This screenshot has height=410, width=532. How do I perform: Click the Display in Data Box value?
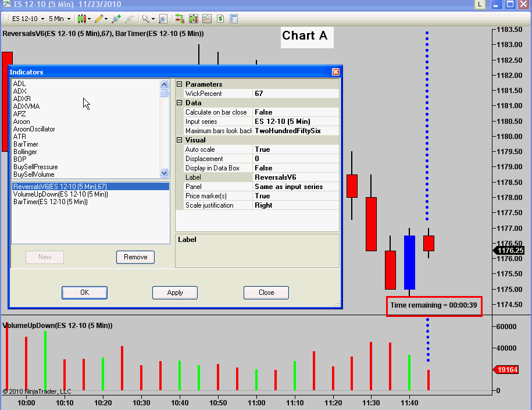pos(296,168)
